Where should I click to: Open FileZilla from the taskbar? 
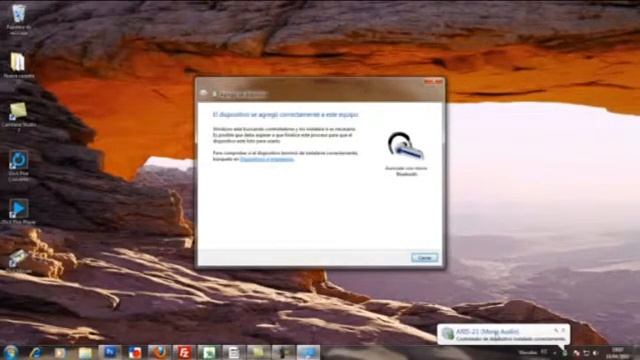[x=184, y=352]
